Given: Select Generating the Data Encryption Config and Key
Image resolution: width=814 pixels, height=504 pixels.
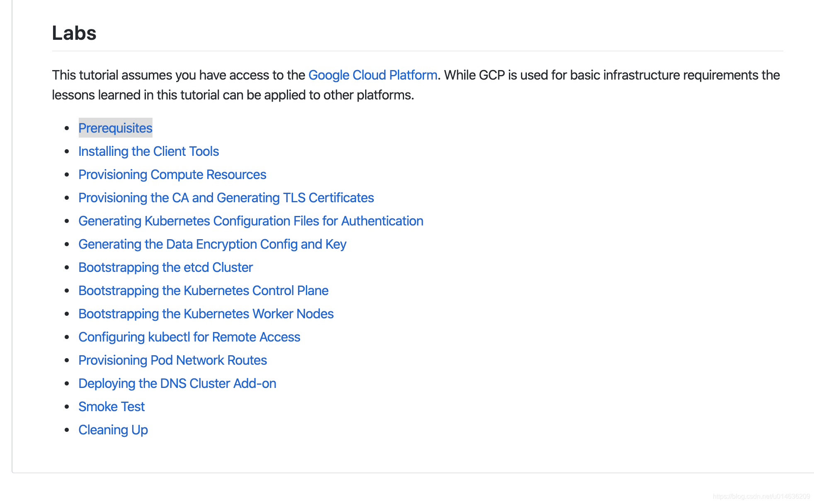Looking at the screenshot, I should [x=213, y=244].
